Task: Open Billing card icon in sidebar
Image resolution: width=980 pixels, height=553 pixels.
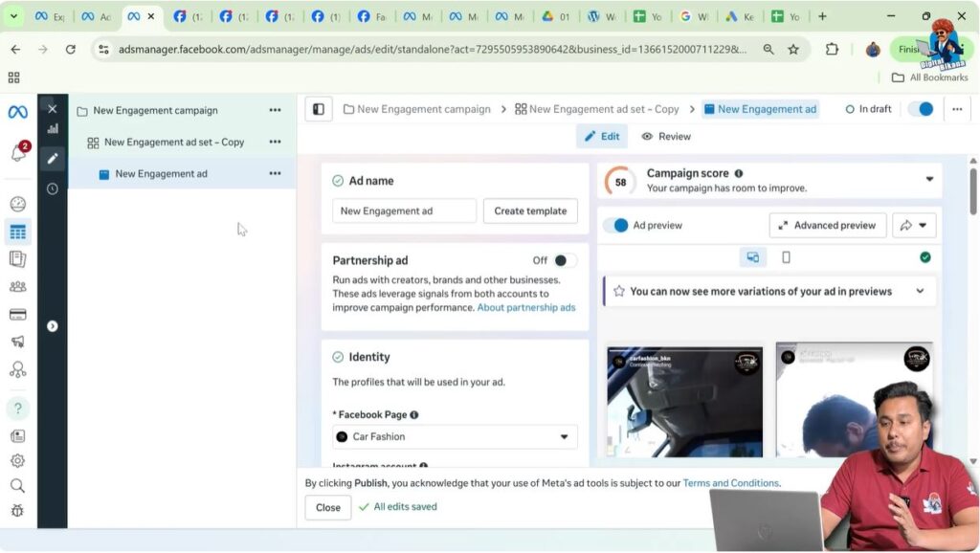Action: coord(18,315)
